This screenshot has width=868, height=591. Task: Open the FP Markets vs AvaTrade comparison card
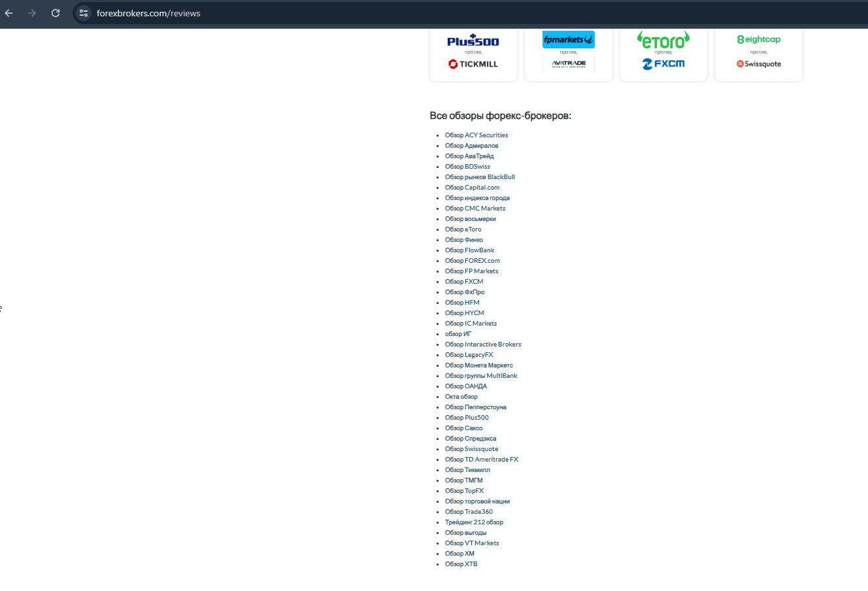pos(569,54)
